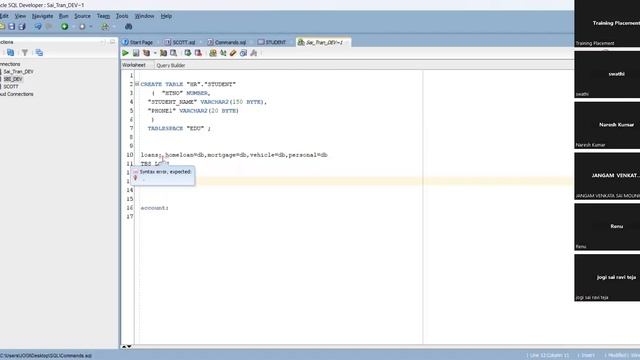Viewport: 640px width, 360px height.
Task: Select Sai_Tran_DEV connection in tree
Action: 18,71
